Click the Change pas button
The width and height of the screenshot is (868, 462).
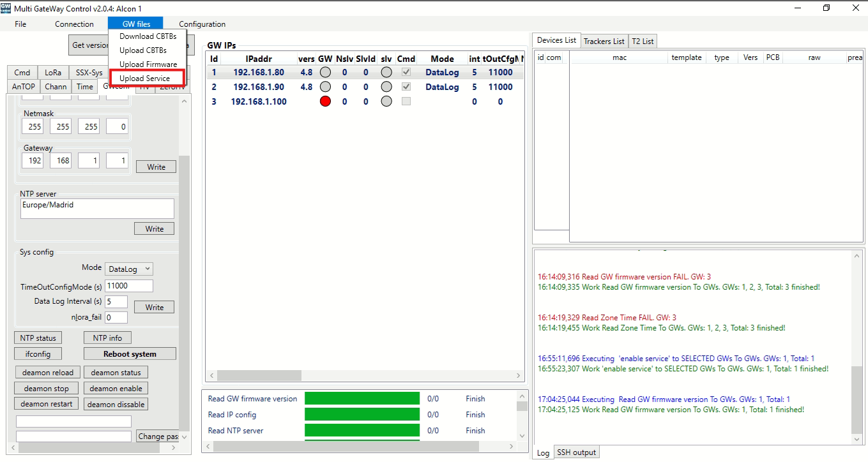[x=158, y=436]
